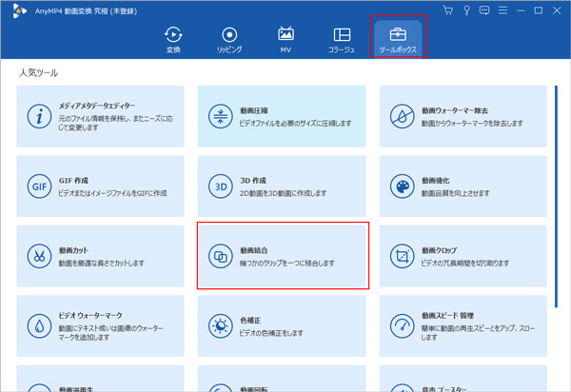The image size is (571, 392).
Task: Open the feedback chat bubble icon
Action: click(x=484, y=10)
